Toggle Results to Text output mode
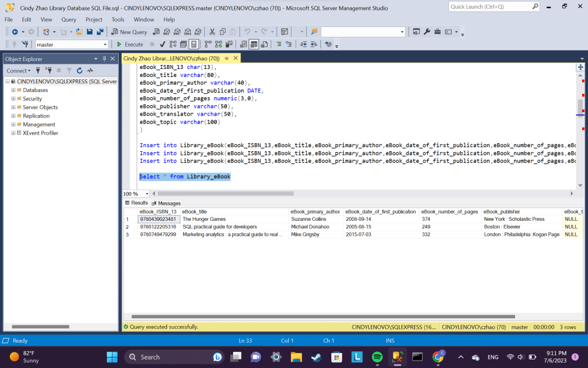The height and width of the screenshot is (368, 588). click(x=243, y=44)
